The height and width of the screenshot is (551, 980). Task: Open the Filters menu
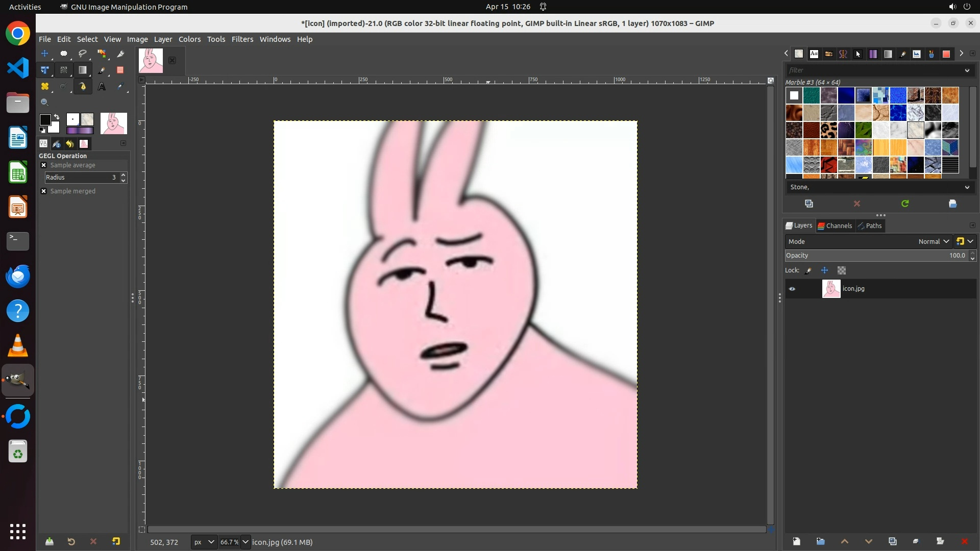pos(242,39)
